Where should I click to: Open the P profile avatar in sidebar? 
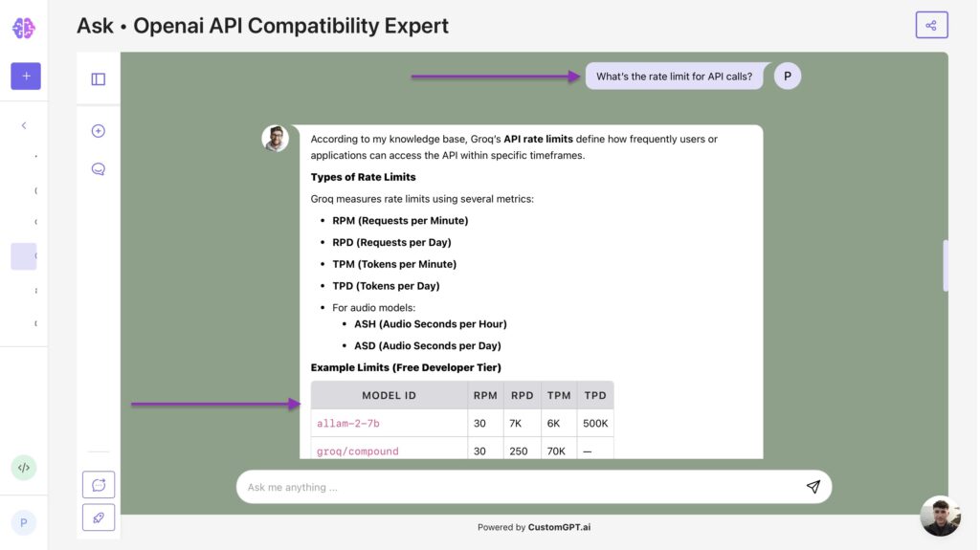click(x=24, y=522)
